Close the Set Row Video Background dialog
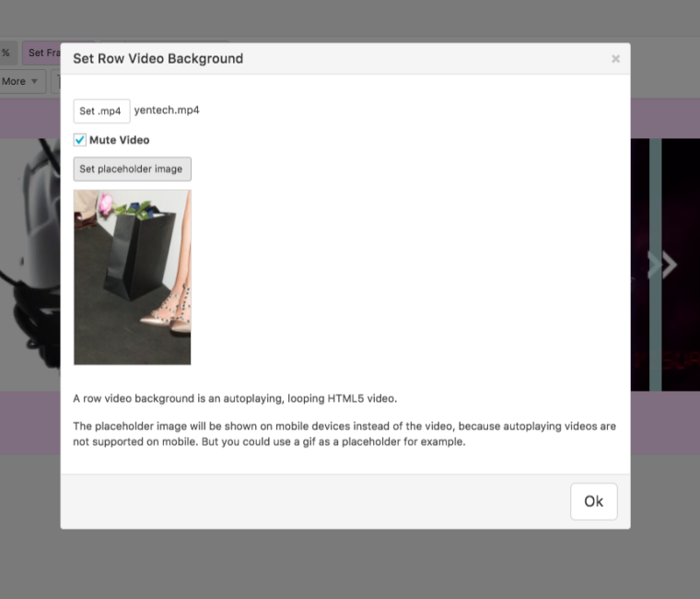 (615, 59)
